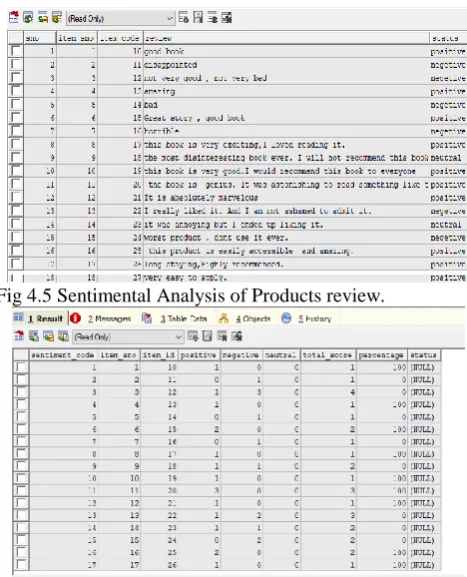Tick the checkbox for the 'good book' review row

click(x=16, y=51)
